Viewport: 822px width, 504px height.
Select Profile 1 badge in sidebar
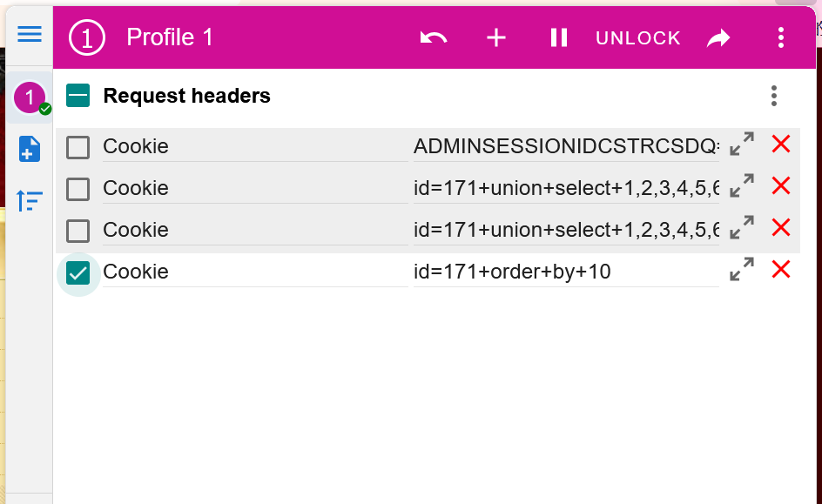click(30, 97)
